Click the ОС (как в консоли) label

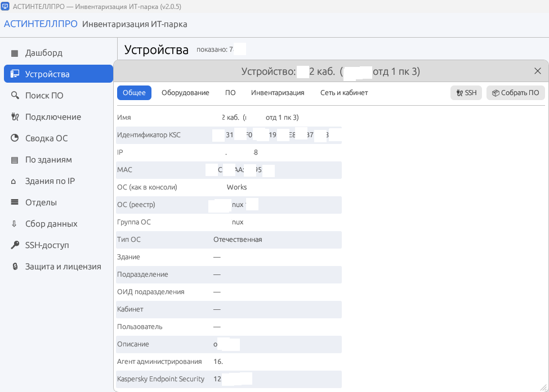tap(147, 187)
